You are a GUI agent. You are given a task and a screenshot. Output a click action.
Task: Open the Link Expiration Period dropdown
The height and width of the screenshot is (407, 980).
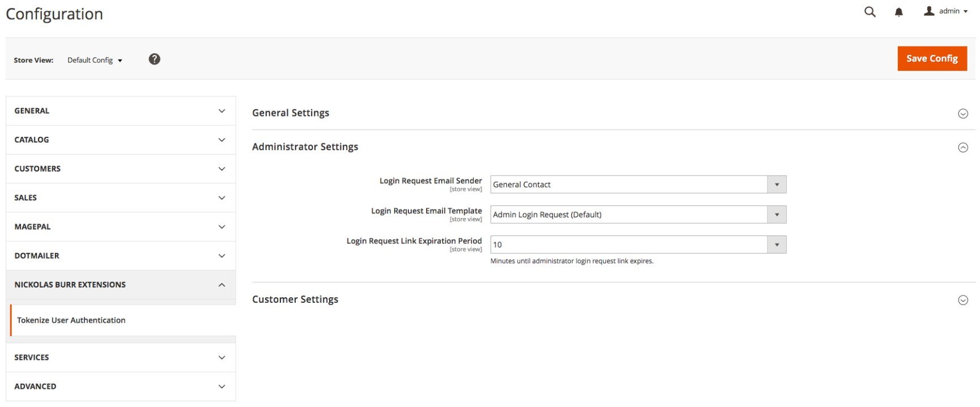[x=638, y=245]
